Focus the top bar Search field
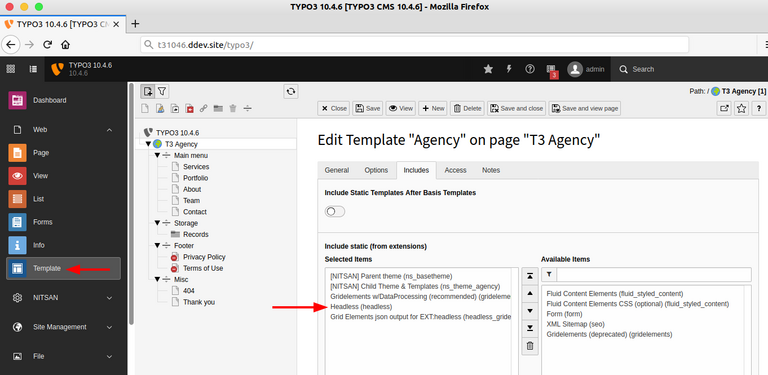 tap(688, 69)
